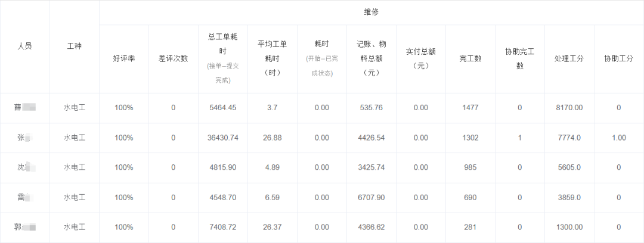Click the 实付总额 column header
The width and height of the screenshot is (644, 243).
pos(420,58)
